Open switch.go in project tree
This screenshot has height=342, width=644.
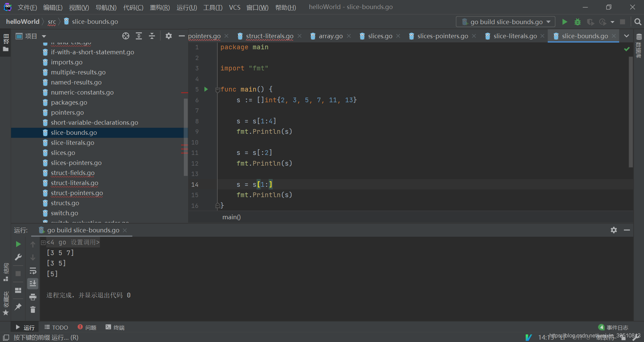pos(64,213)
